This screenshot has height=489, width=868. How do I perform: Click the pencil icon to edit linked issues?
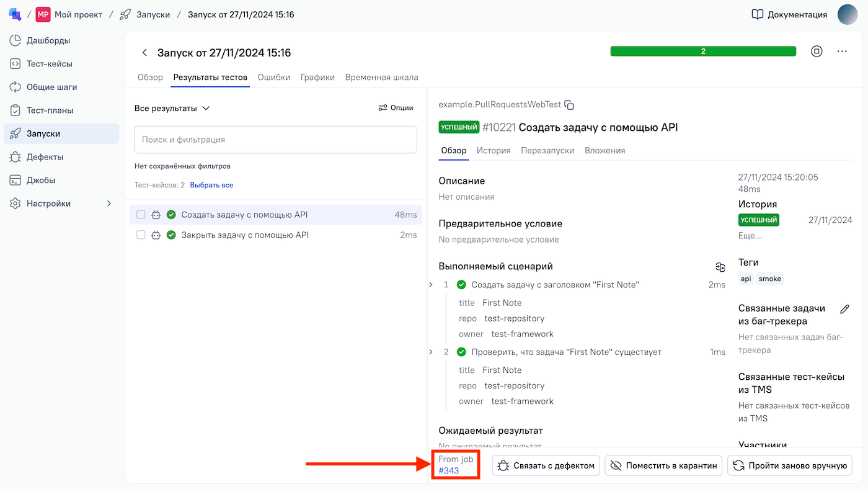(844, 309)
